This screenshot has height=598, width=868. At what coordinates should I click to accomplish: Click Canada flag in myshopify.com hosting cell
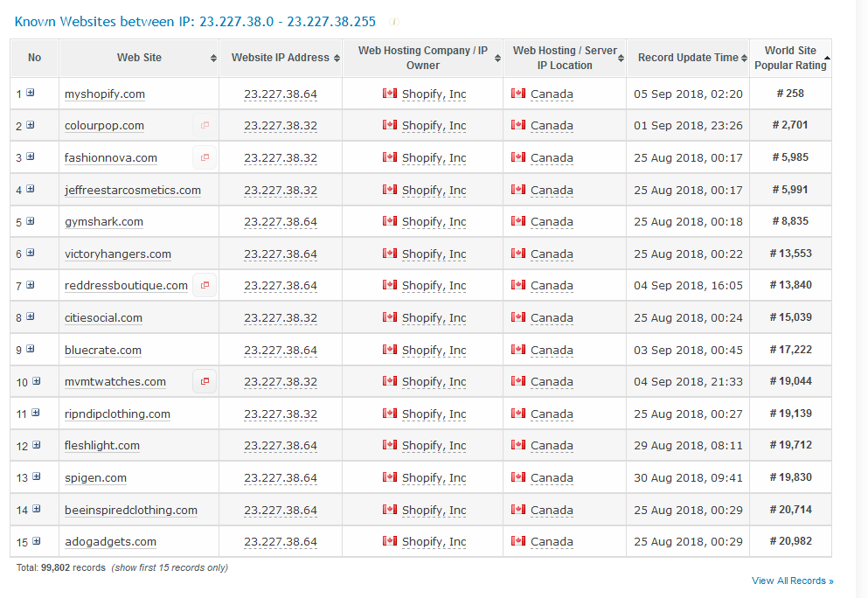(390, 93)
